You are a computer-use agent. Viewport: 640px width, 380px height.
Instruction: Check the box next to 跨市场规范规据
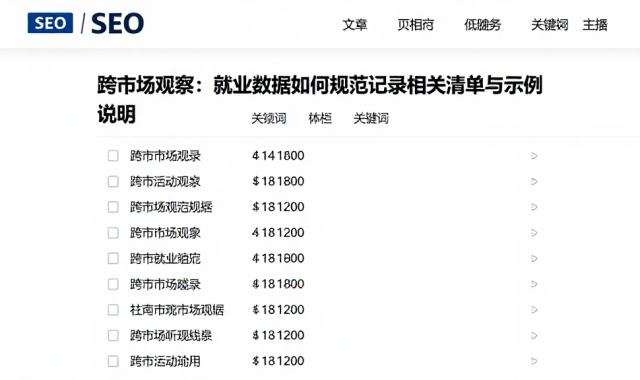point(113,207)
